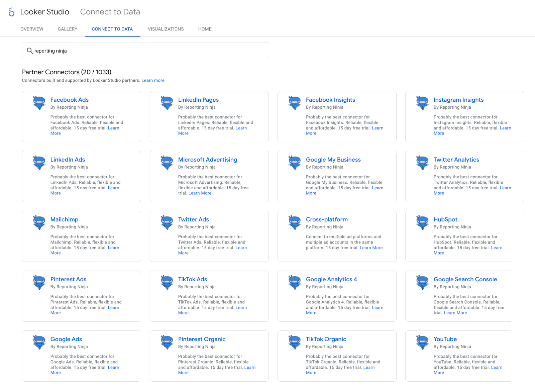Click the Looker Studio title text
Screen dimensions: 535x392
45,12
